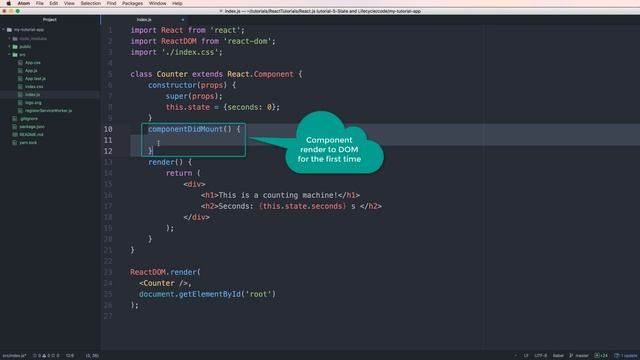This screenshot has width=640, height=360.
Task: Click the node_modules folder icon
Action: pyautogui.click(x=15, y=38)
